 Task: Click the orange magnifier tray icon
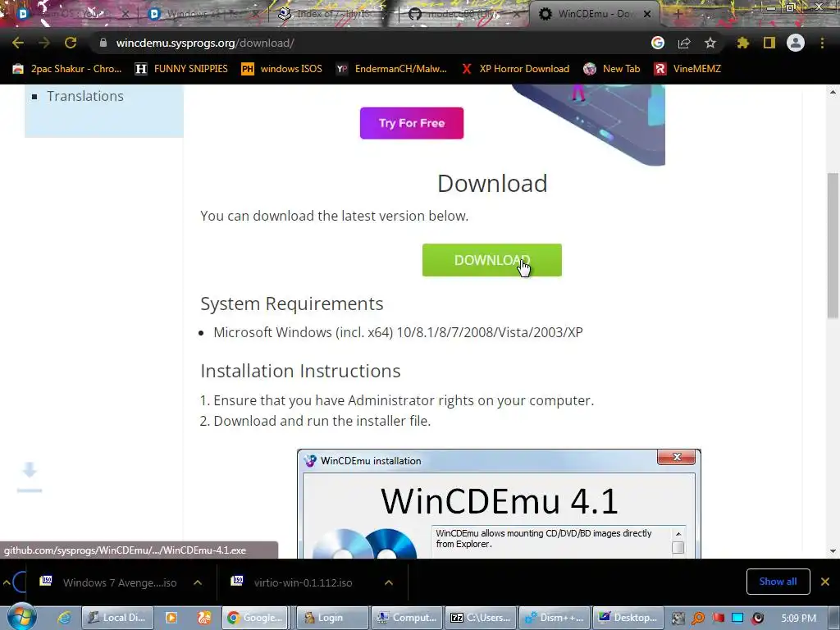click(x=698, y=619)
